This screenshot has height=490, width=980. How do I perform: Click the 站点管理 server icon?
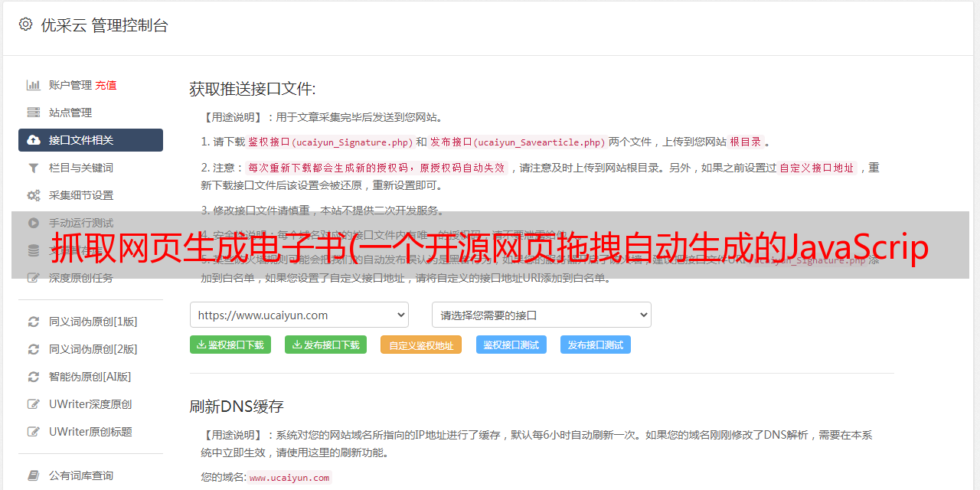34,113
